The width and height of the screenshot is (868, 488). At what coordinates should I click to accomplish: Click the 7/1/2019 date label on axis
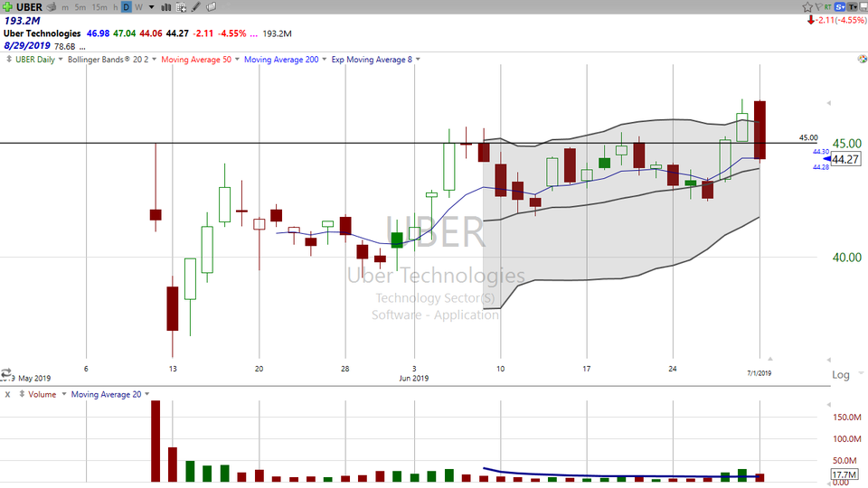(x=759, y=373)
